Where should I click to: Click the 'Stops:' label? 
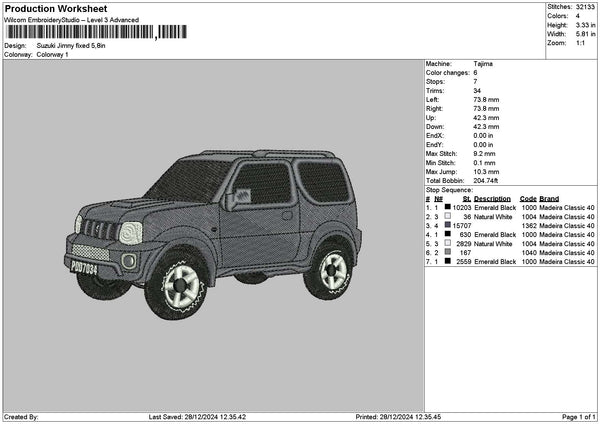[x=435, y=82]
